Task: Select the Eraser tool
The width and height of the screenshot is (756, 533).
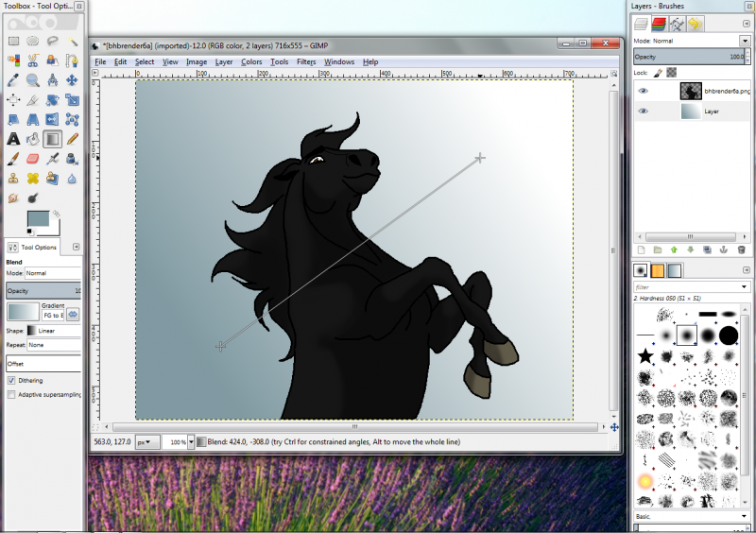Action: (33, 159)
